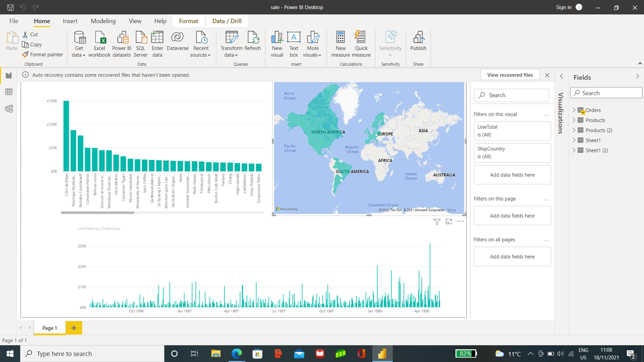Switch to the Insert ribbon tab

pos(70,21)
